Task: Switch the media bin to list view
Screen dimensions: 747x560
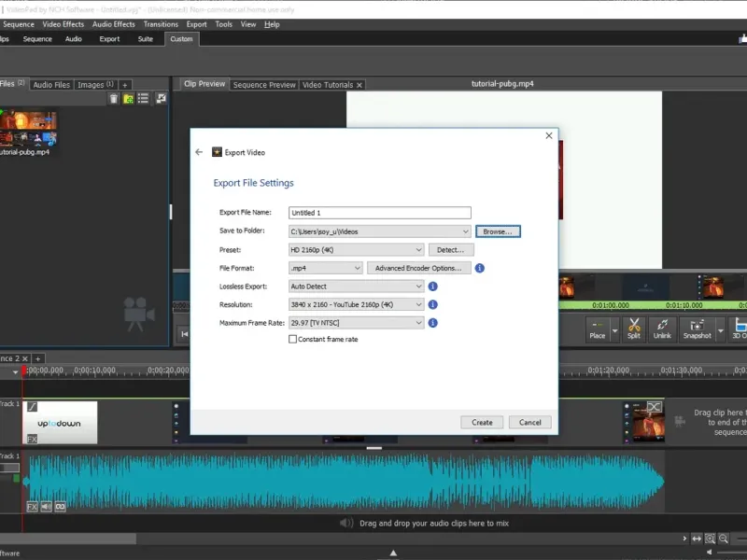Action: click(x=145, y=99)
